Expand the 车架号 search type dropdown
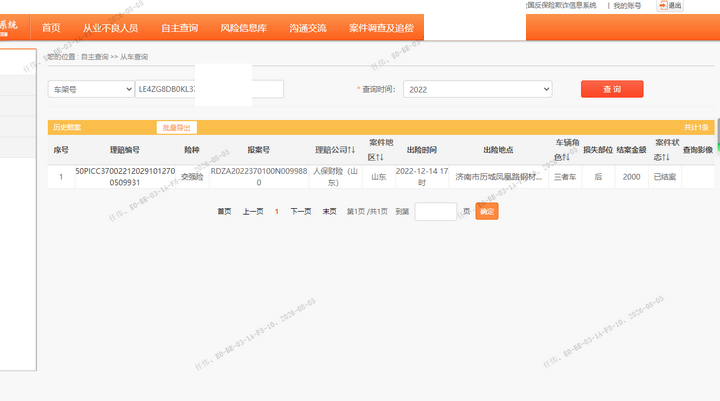This screenshot has width=720, height=401. (x=91, y=89)
